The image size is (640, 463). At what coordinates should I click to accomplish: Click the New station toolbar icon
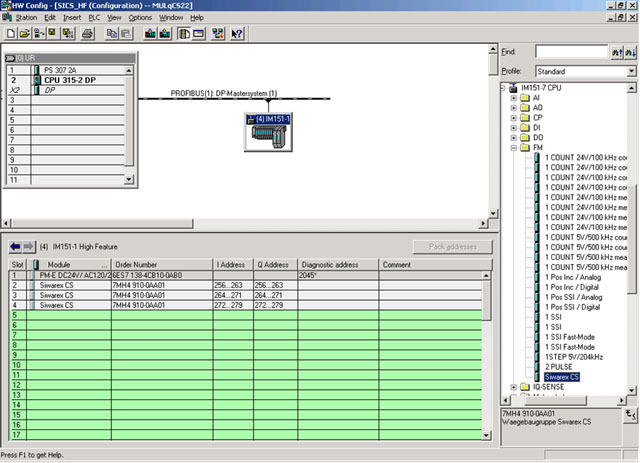pyautogui.click(x=9, y=33)
